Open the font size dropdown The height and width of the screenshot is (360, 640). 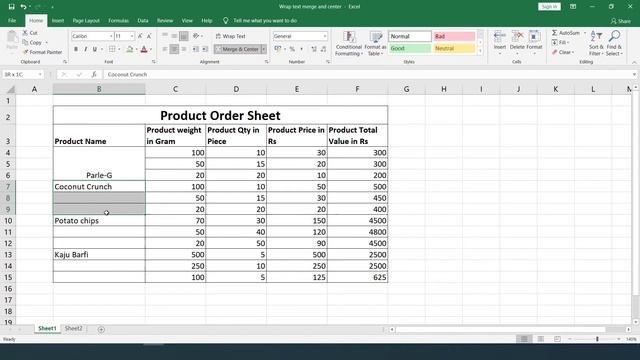pos(132,36)
